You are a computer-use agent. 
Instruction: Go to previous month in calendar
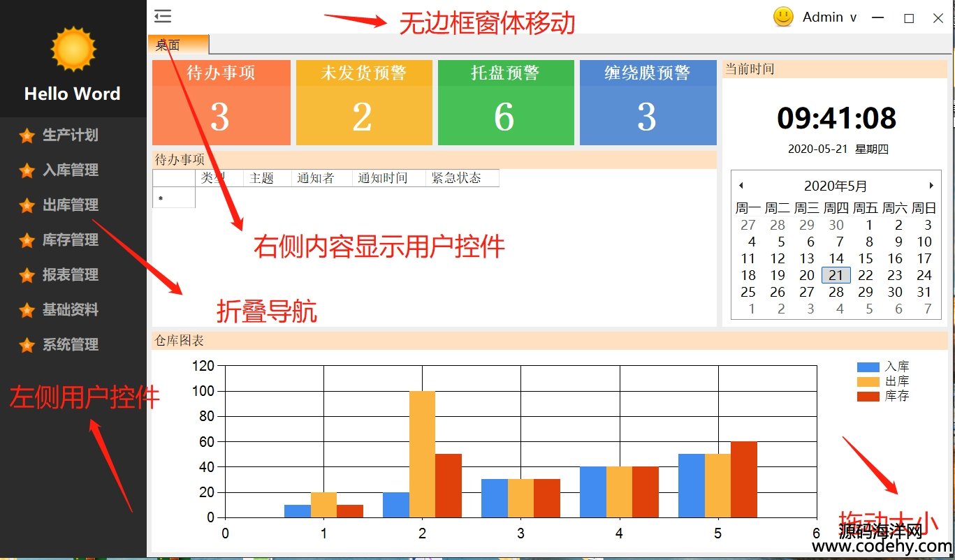click(741, 186)
